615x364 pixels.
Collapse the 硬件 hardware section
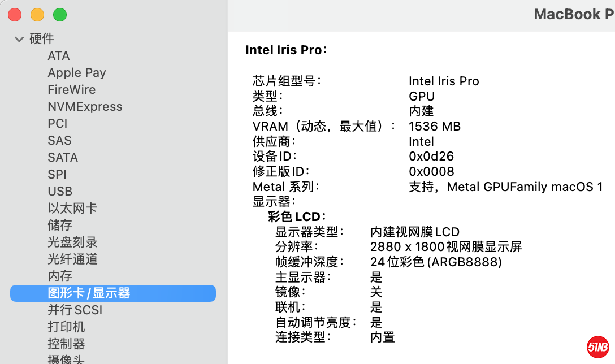[19, 39]
